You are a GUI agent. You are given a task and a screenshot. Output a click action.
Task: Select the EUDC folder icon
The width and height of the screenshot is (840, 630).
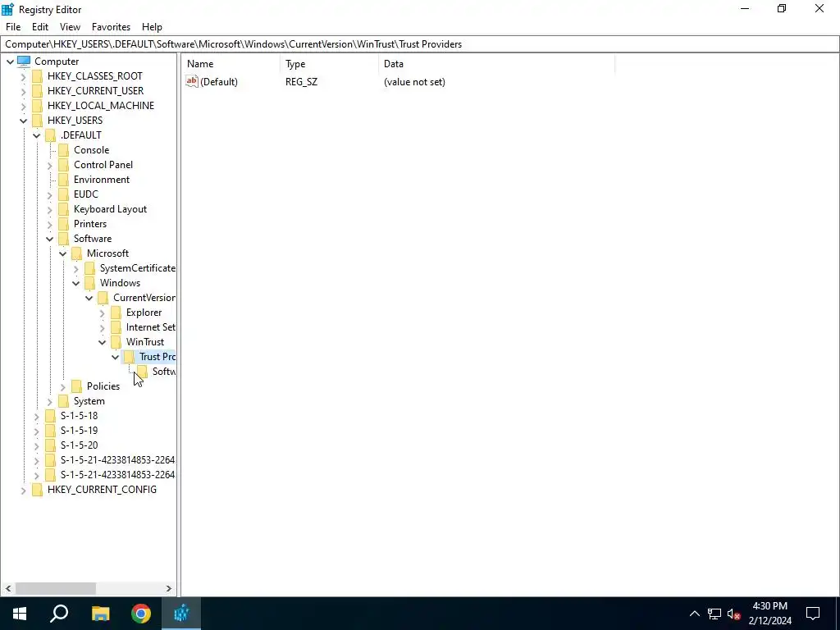tap(63, 194)
